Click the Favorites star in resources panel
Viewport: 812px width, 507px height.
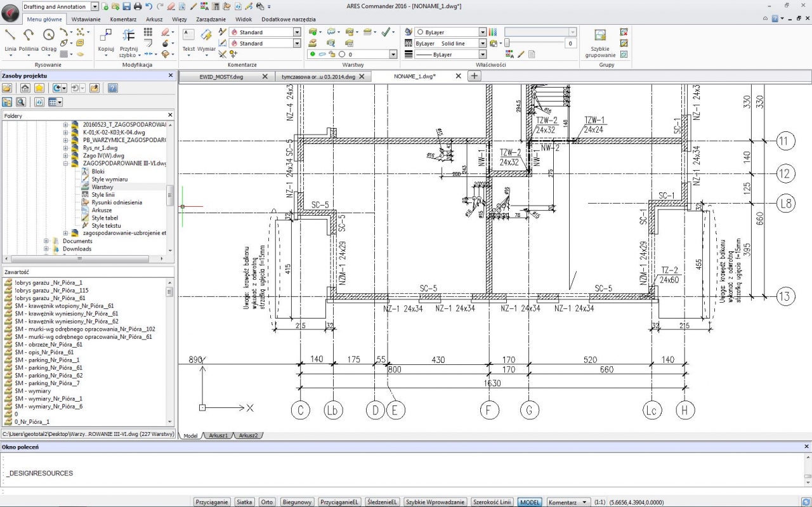[x=39, y=88]
